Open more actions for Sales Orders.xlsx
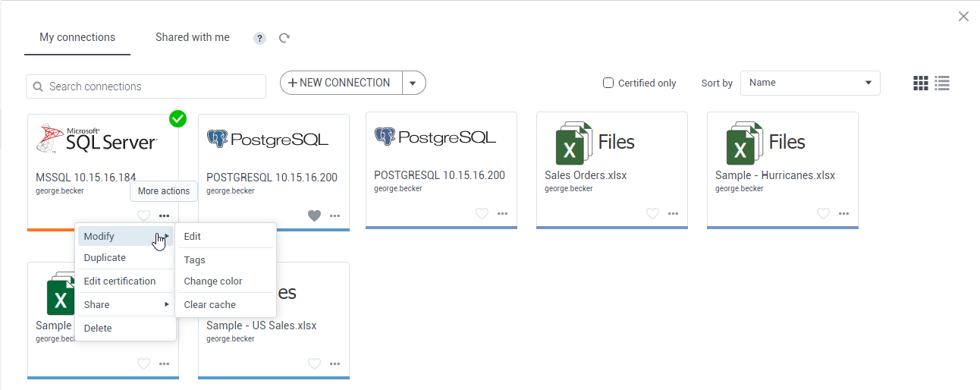The width and height of the screenshot is (980, 390). point(673,214)
